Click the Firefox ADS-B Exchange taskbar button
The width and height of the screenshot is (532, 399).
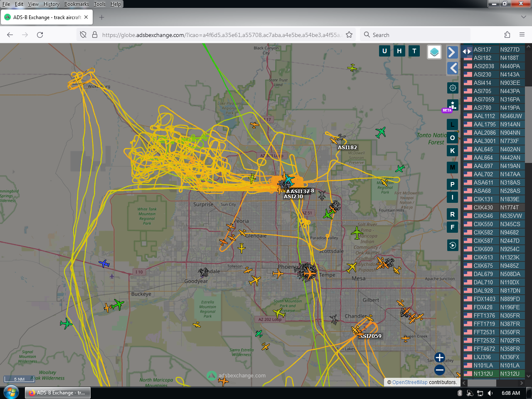58,393
